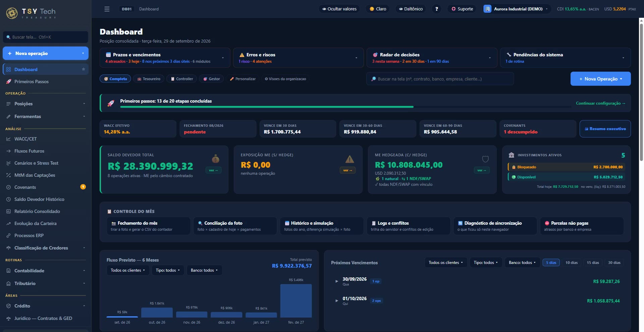Viewport: 644px width, 332px height.
Task: Expand Radar de decisões panel
Action: (x=432, y=58)
